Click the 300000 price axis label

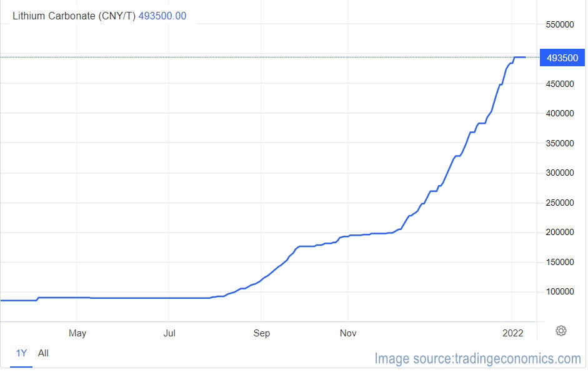pyautogui.click(x=560, y=173)
